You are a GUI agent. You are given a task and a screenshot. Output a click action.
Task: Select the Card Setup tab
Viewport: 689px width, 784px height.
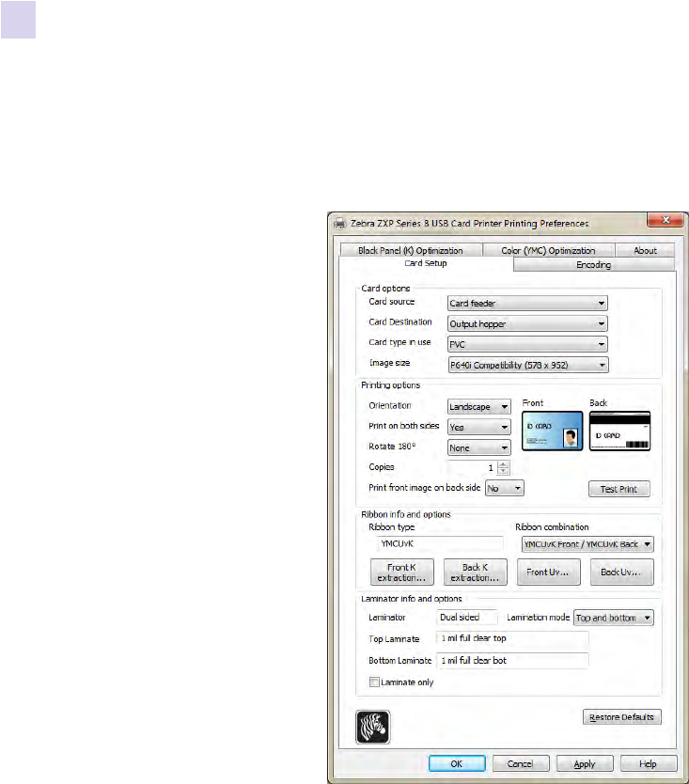tap(426, 263)
